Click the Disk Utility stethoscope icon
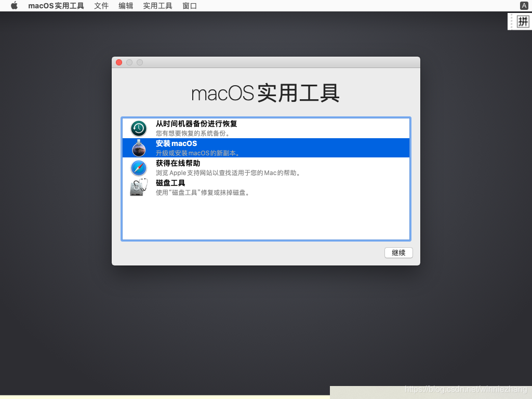 [x=139, y=187]
